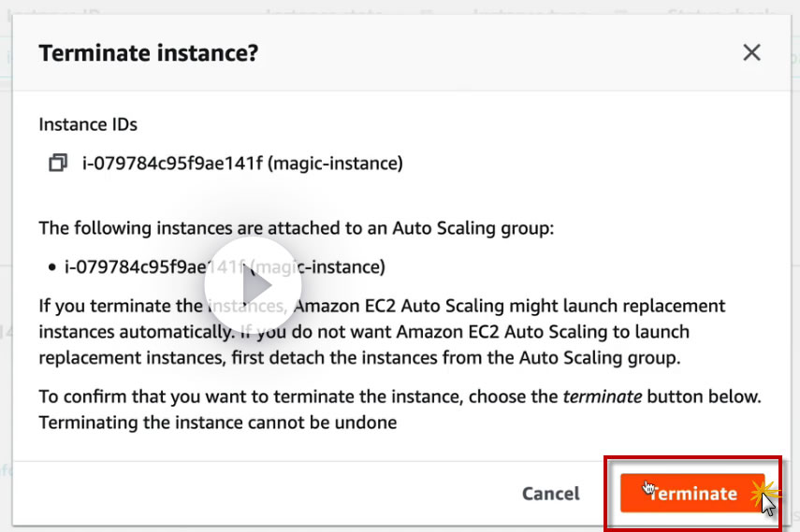The image size is (800, 532).
Task: Cancel the instance termination
Action: (x=551, y=494)
